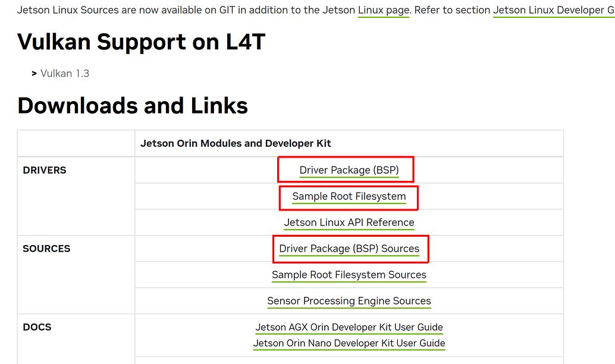Open Sensor Processing Engine Sources
615x364 pixels.
click(x=349, y=301)
